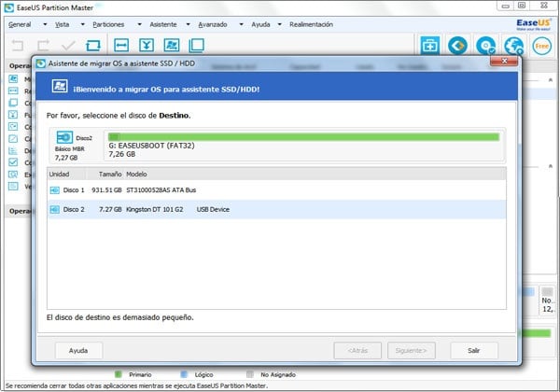560x392 pixels.
Task: Click the green Primario legend swatch
Action: [119, 374]
